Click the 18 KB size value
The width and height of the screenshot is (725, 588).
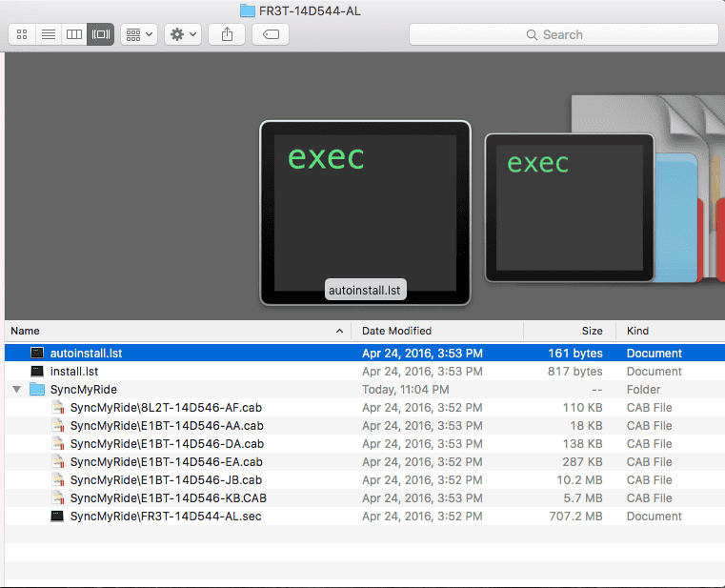(586, 426)
